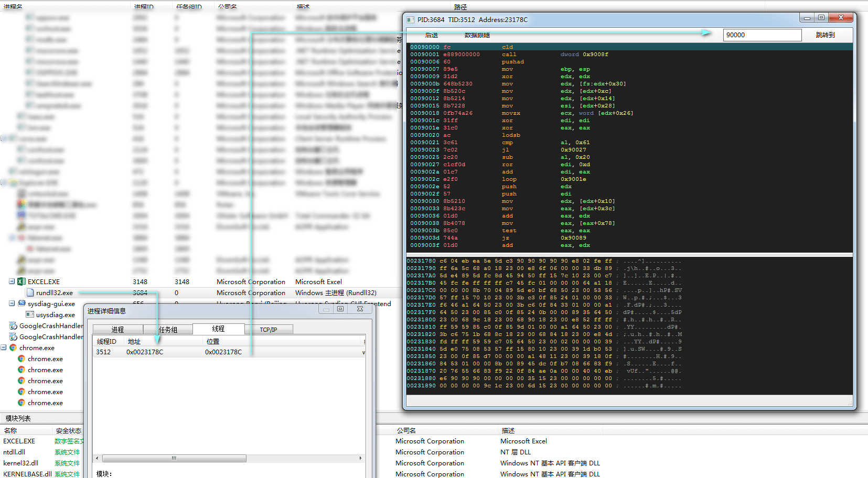Sort process list by 任务组ID column
This screenshot has height=478, width=868.
pyautogui.click(x=189, y=6)
